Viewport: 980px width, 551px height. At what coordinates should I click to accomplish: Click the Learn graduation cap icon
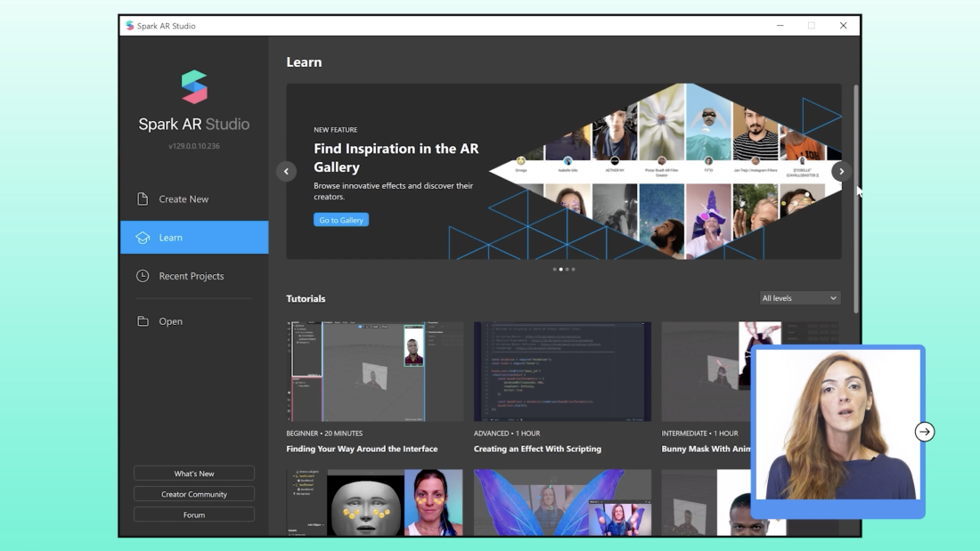[143, 238]
